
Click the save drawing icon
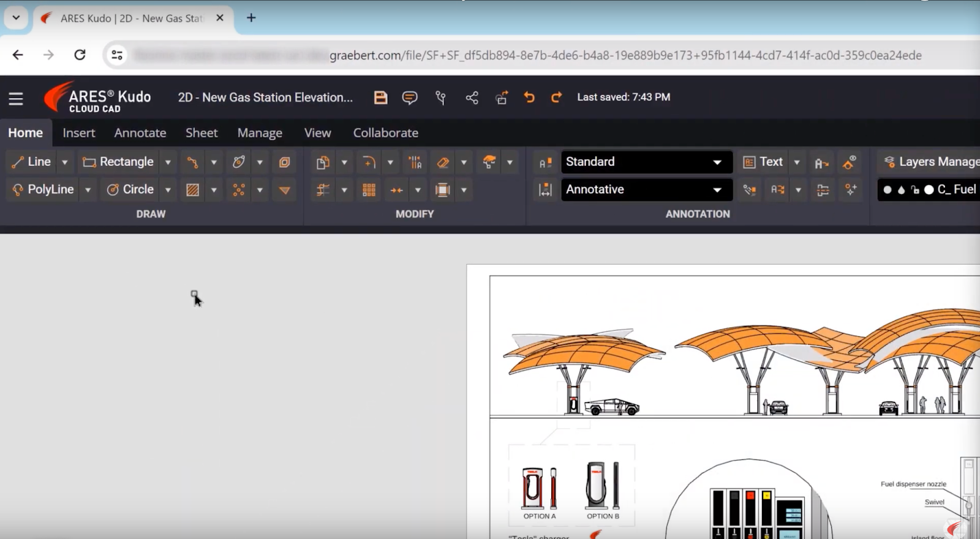click(x=380, y=97)
